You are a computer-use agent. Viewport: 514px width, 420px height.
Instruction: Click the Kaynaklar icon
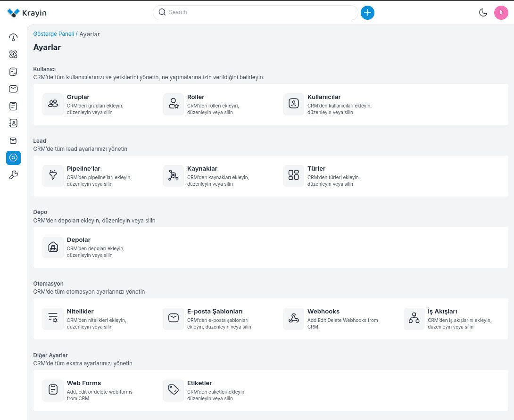tap(174, 176)
